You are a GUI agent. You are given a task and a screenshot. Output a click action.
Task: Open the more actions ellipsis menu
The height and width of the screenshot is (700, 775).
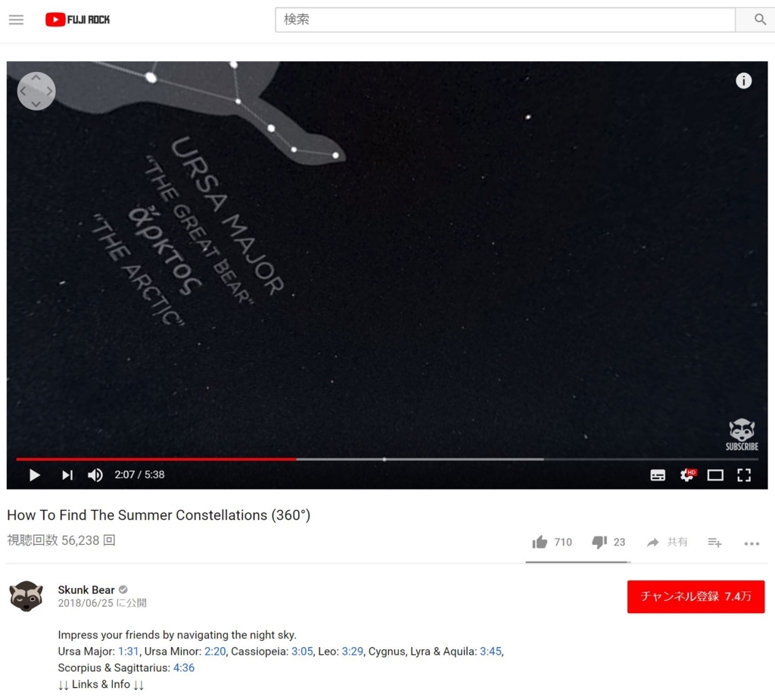pyautogui.click(x=752, y=544)
